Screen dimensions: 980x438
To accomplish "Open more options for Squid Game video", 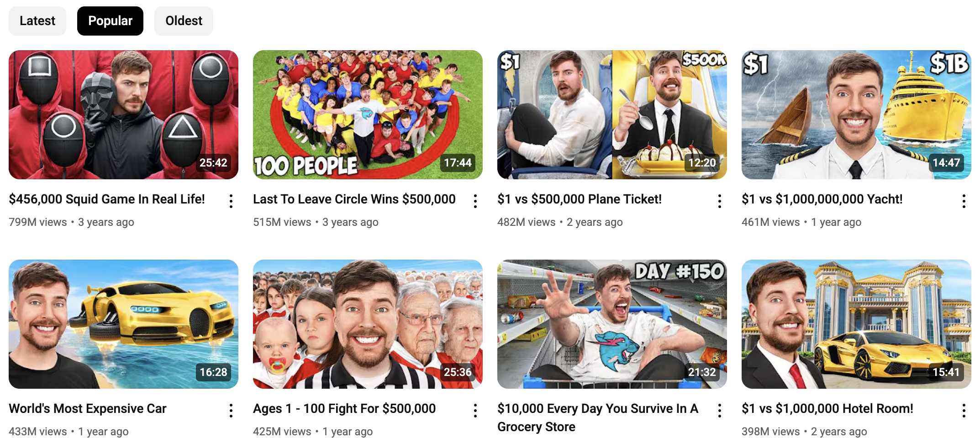I will (231, 201).
